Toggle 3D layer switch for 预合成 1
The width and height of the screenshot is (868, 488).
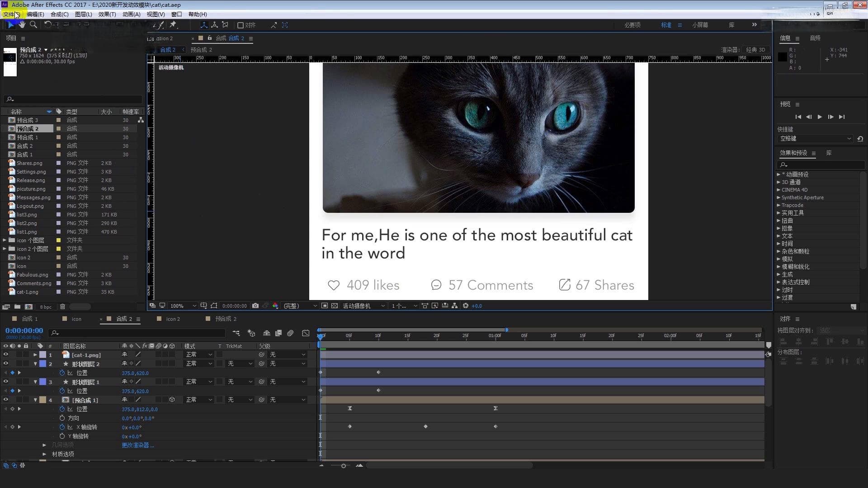[x=172, y=400]
